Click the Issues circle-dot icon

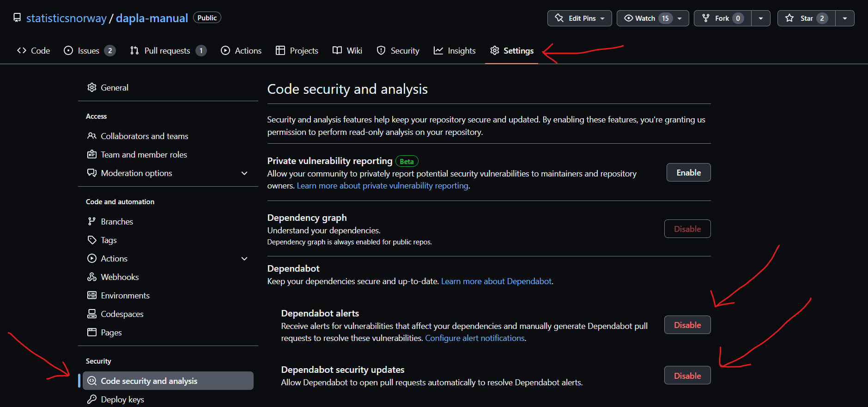(68, 50)
